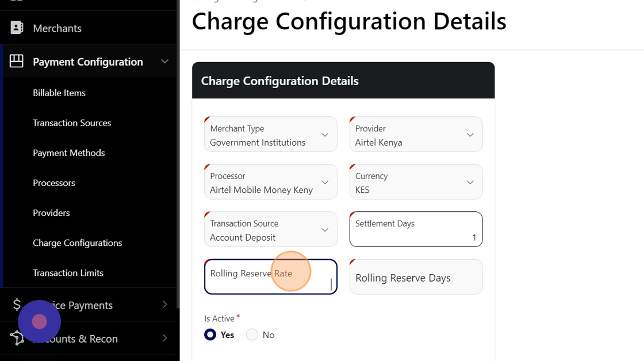Expand the Accounts & Recon submenu chevron

coord(164,338)
